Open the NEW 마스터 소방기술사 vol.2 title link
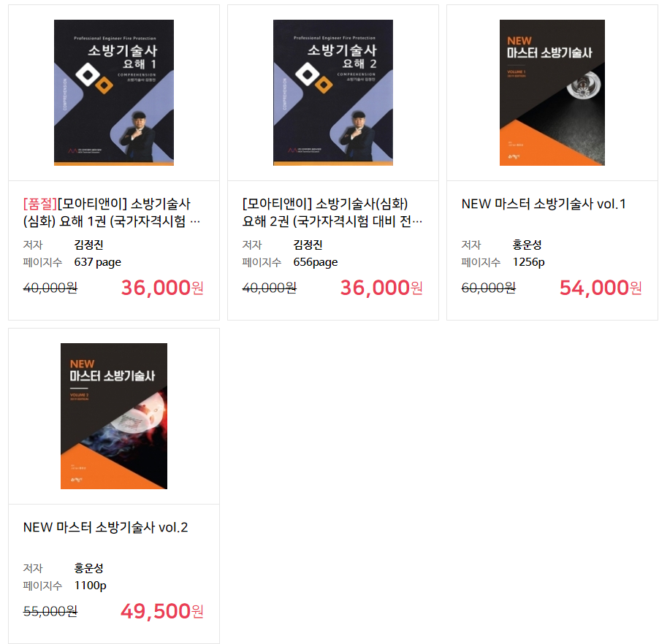The width and height of the screenshot is (659, 644). pyautogui.click(x=105, y=528)
